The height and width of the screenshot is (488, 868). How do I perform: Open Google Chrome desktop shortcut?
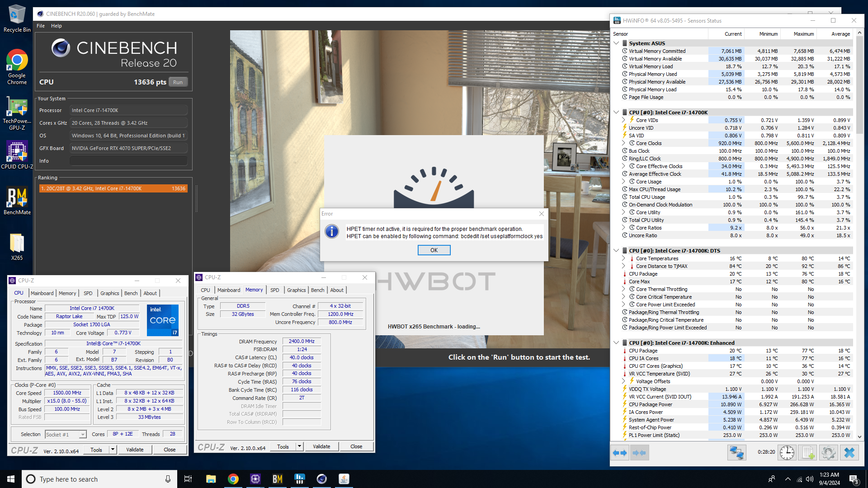point(17,67)
